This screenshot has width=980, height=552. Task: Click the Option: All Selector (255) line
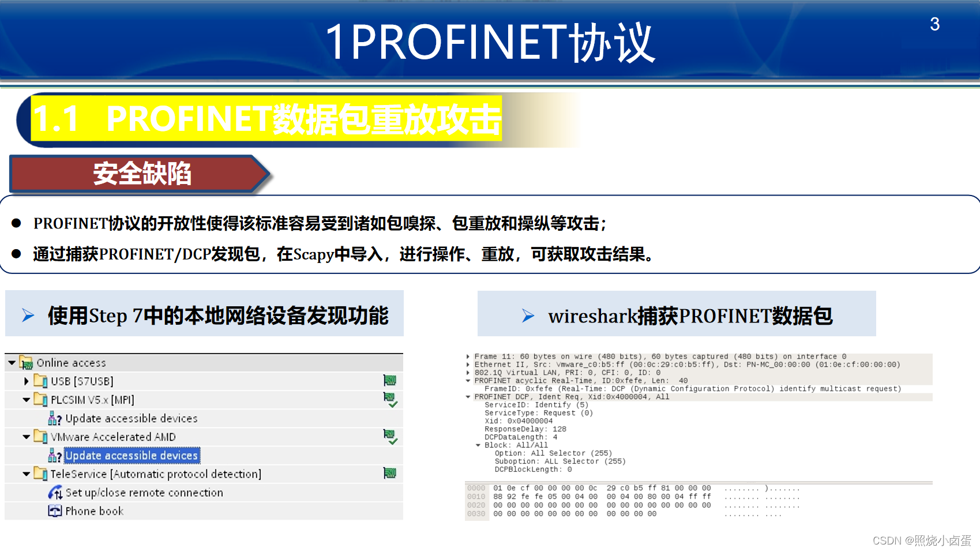[553, 453]
